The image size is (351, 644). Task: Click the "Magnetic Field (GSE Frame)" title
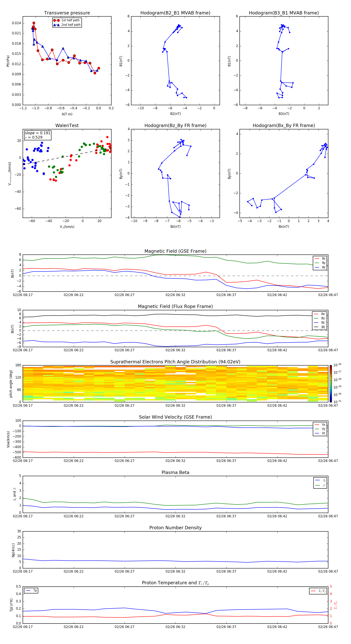click(175, 251)
